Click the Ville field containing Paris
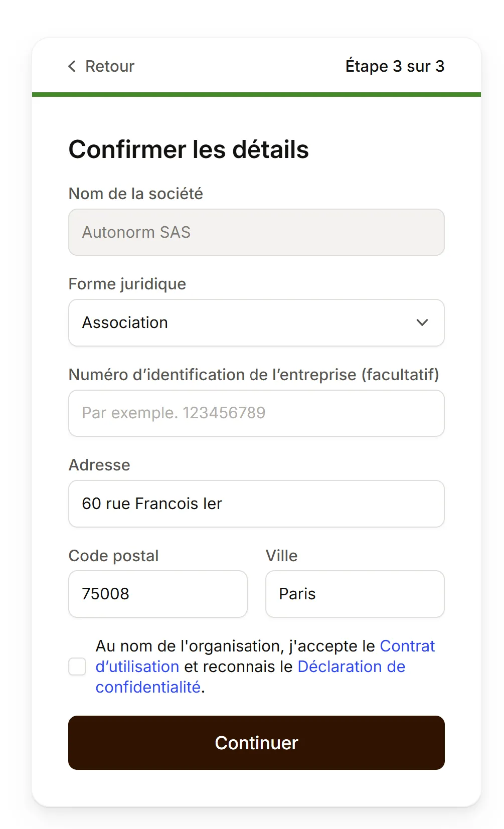Image resolution: width=504 pixels, height=829 pixels. click(355, 594)
